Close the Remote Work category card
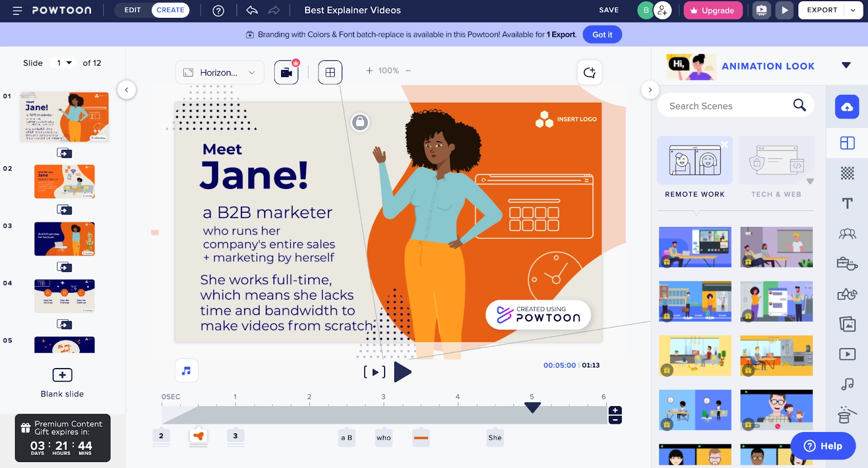Image resolution: width=868 pixels, height=468 pixels. click(724, 144)
